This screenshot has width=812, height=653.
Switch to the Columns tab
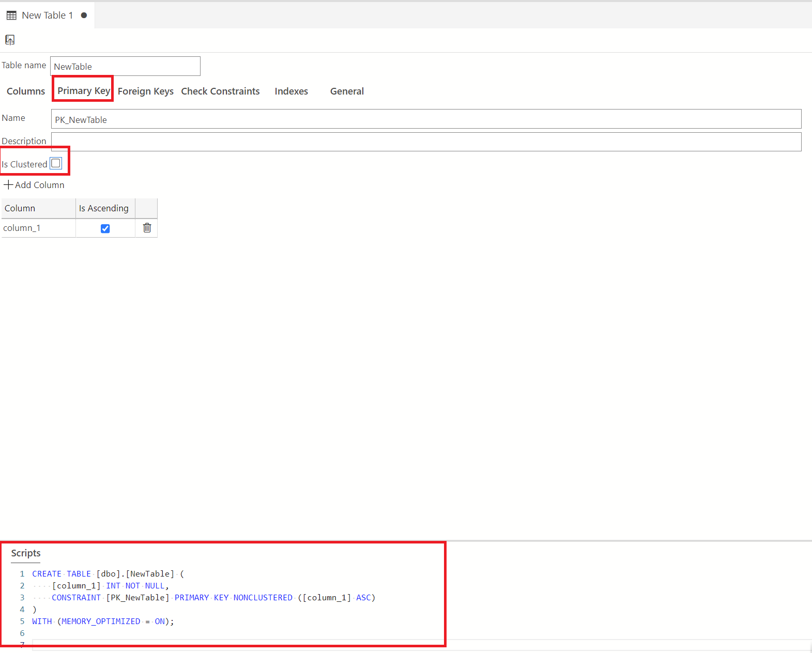pos(26,91)
